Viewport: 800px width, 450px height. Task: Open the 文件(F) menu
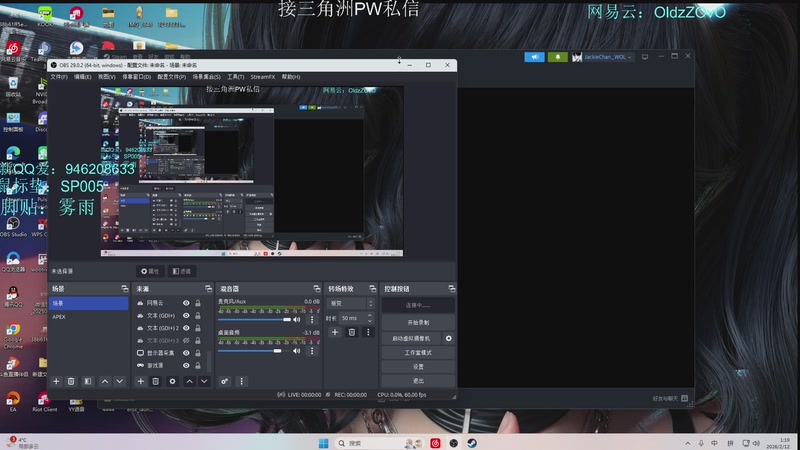click(x=59, y=77)
